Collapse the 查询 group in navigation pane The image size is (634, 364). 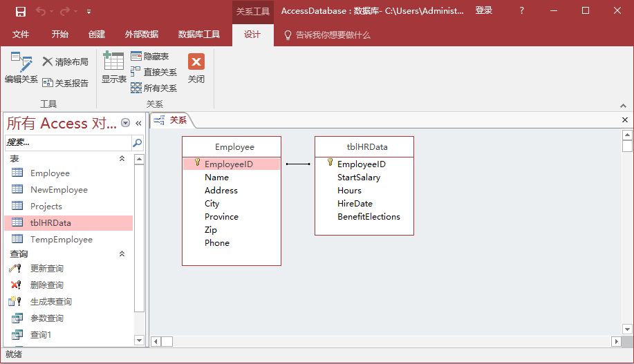(x=122, y=254)
